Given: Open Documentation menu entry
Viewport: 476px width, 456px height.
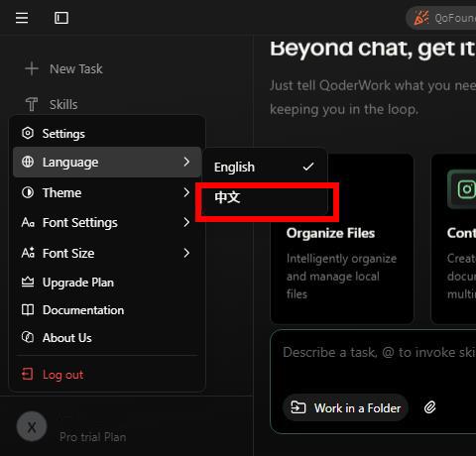Looking at the screenshot, I should (x=107, y=310).
